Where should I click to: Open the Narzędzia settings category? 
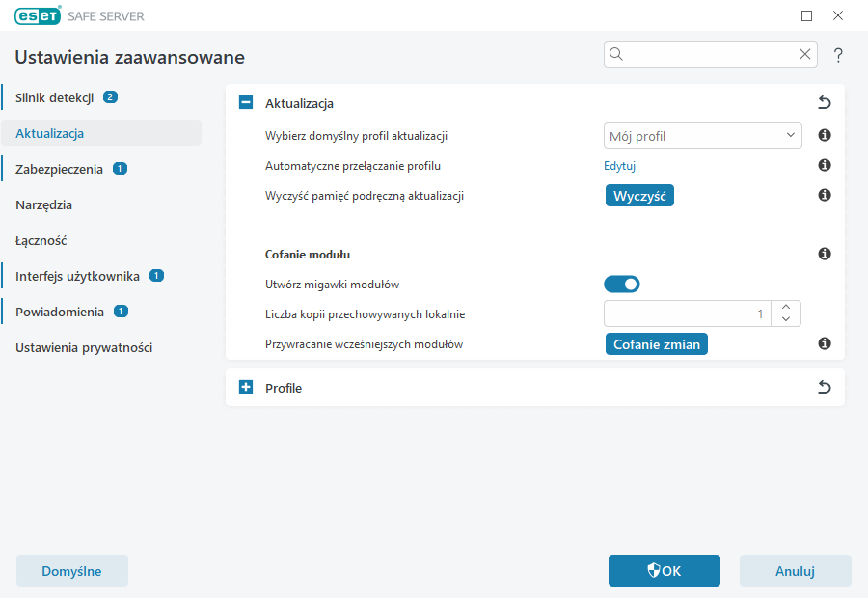pyautogui.click(x=43, y=204)
